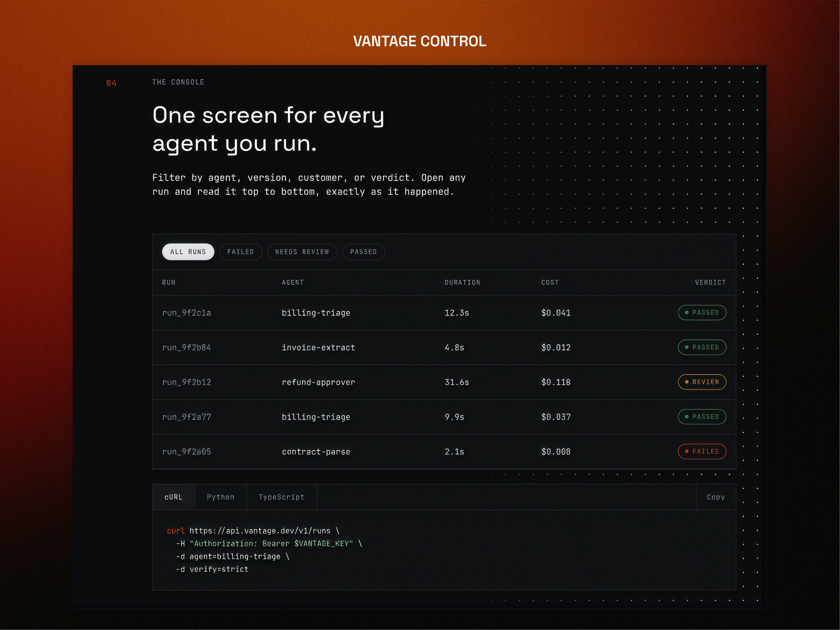Open run run_9f2b84 row

point(444,348)
